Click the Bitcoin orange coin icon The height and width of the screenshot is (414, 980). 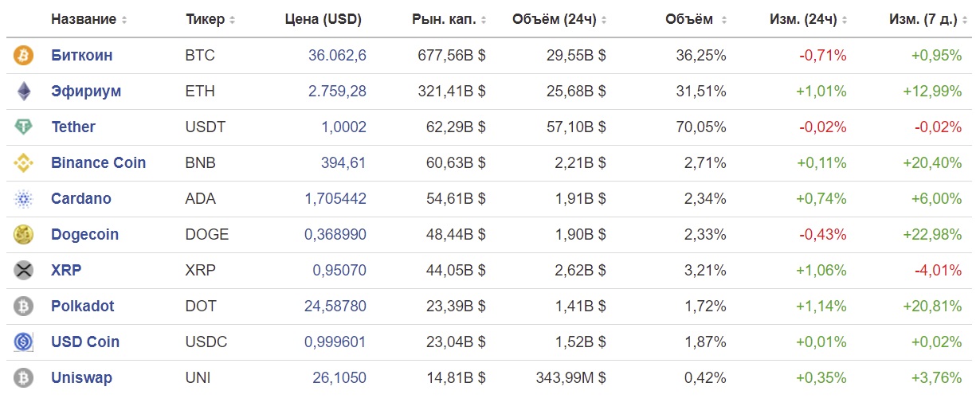tap(24, 56)
